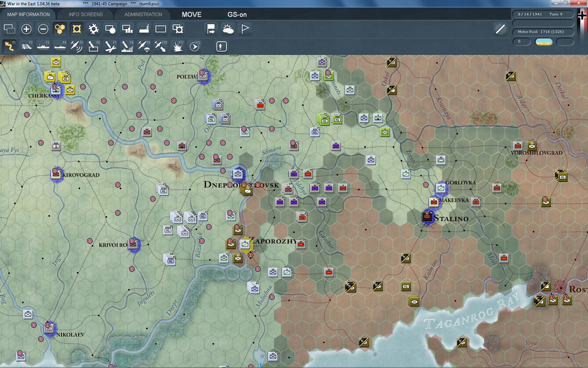
Task: Click the Cherkassy city label
Action: pos(44,96)
